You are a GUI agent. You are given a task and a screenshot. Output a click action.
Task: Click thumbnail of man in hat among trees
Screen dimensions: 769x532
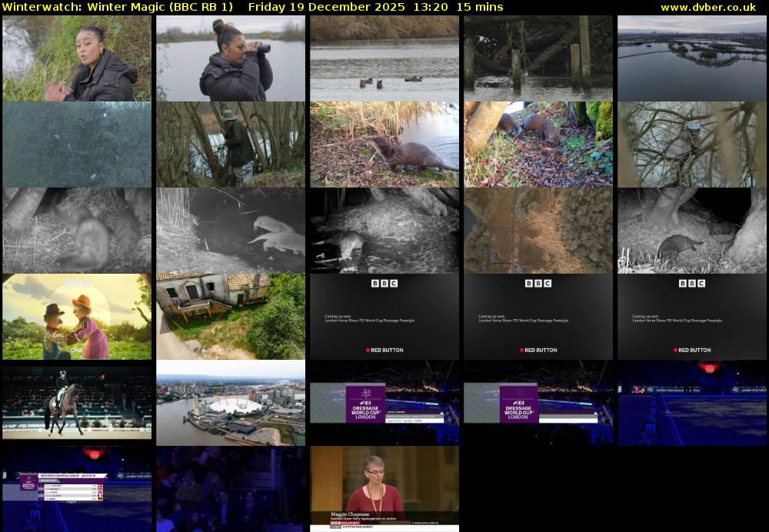tap(231, 145)
